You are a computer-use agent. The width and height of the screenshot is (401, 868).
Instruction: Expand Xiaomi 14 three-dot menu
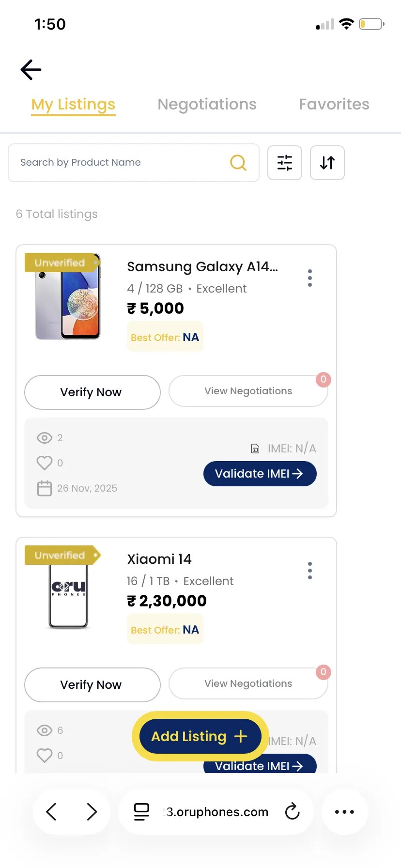coord(310,571)
